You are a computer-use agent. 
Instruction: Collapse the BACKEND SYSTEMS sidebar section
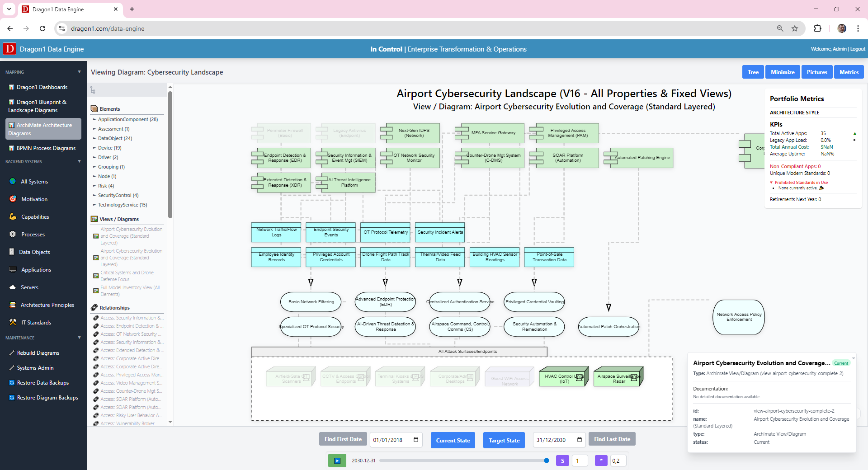[79, 161]
